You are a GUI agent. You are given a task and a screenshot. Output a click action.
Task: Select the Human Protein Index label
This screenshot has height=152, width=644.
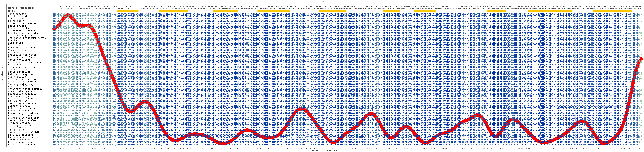[x=21, y=8]
